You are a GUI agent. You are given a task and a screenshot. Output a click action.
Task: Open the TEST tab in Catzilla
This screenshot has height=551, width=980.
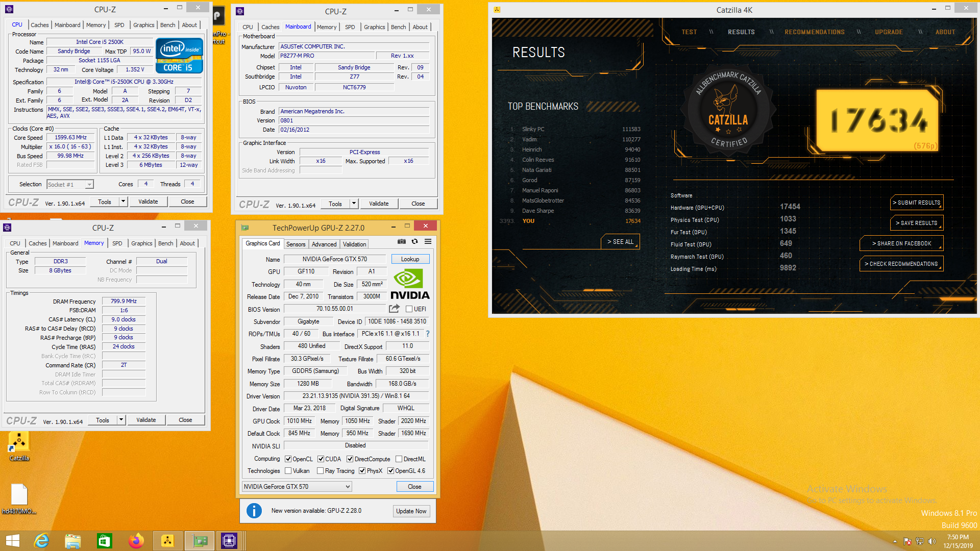tap(689, 32)
